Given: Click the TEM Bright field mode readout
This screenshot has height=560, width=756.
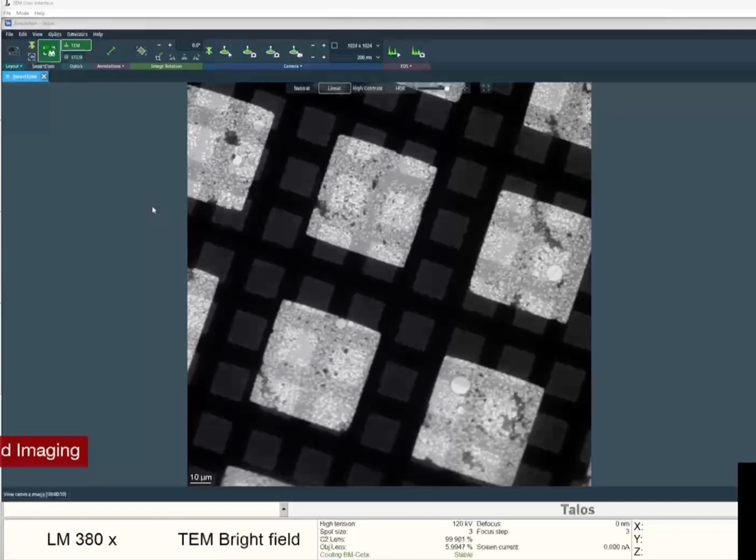Looking at the screenshot, I should [239, 539].
